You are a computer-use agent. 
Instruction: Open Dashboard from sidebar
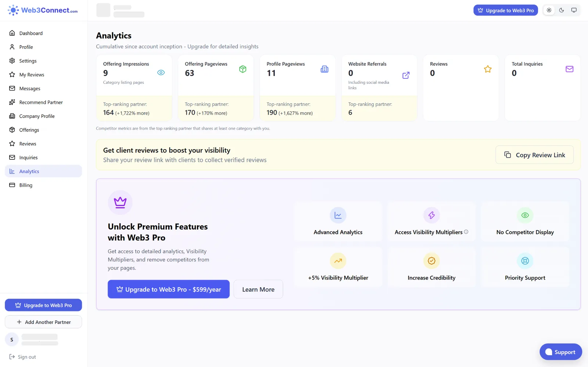pos(43,33)
